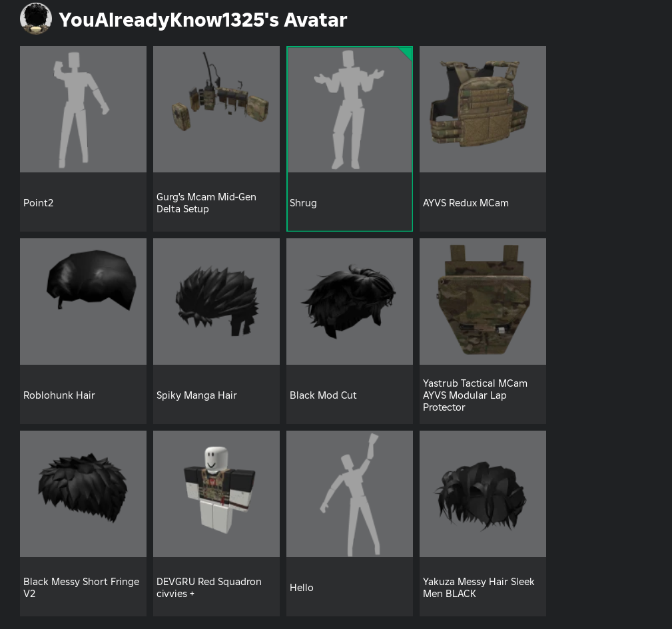Open the Yastrub Tactical Lap Protector image
The height and width of the screenshot is (629, 672).
483,302
